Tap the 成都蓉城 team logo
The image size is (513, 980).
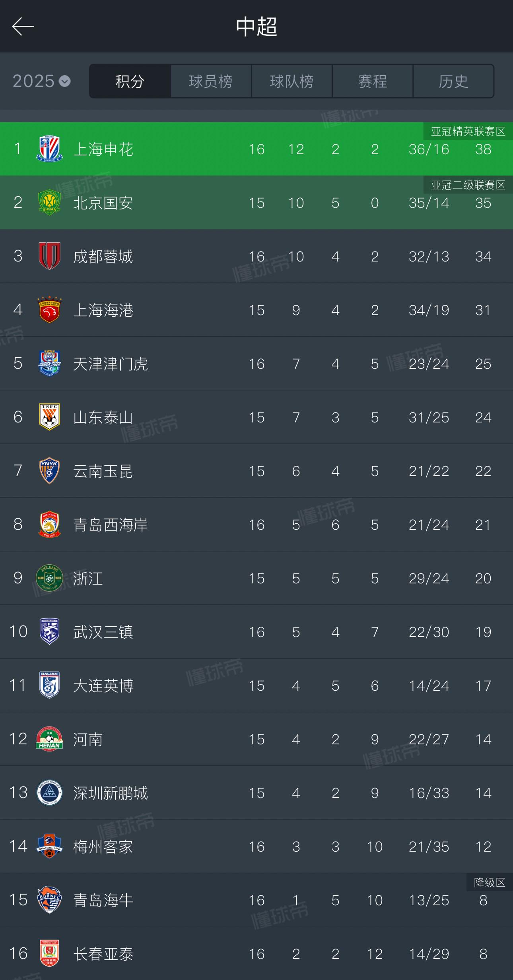pos(49,256)
